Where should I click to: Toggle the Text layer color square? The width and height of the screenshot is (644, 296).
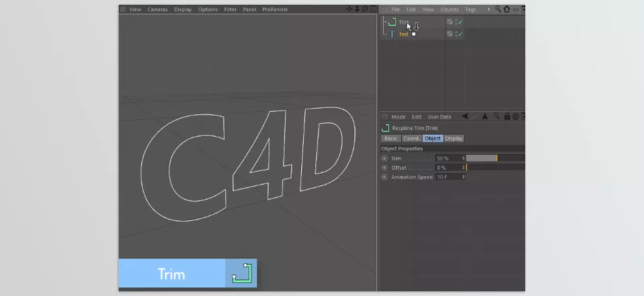[449, 34]
